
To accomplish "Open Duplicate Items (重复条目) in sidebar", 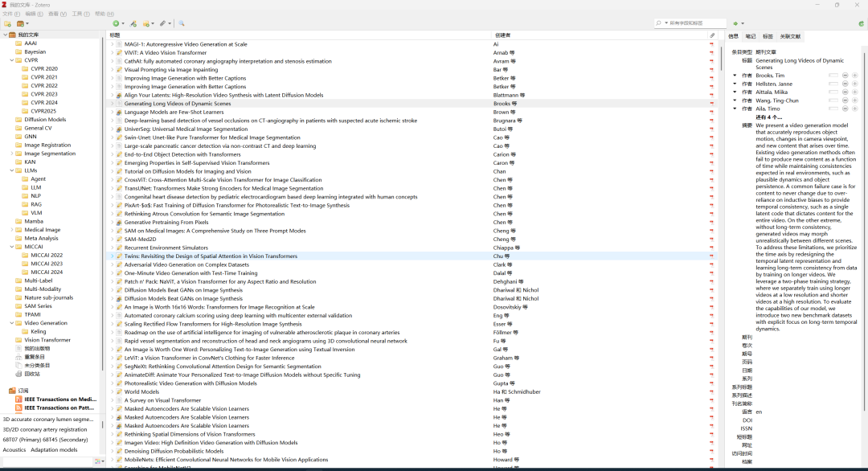I will pos(35,357).
